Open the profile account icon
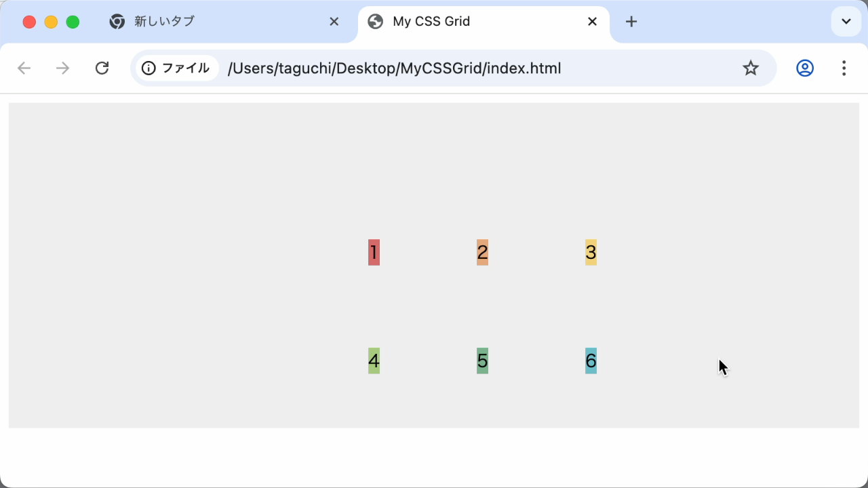 805,68
